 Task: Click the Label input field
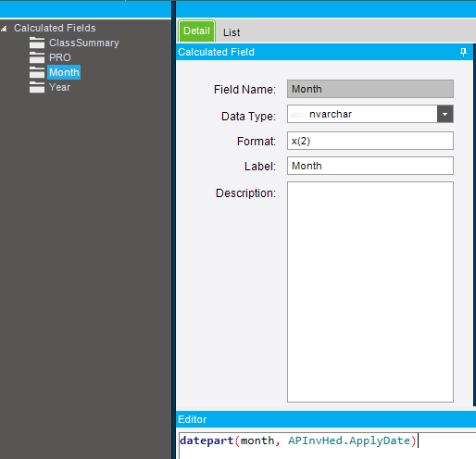coord(370,166)
